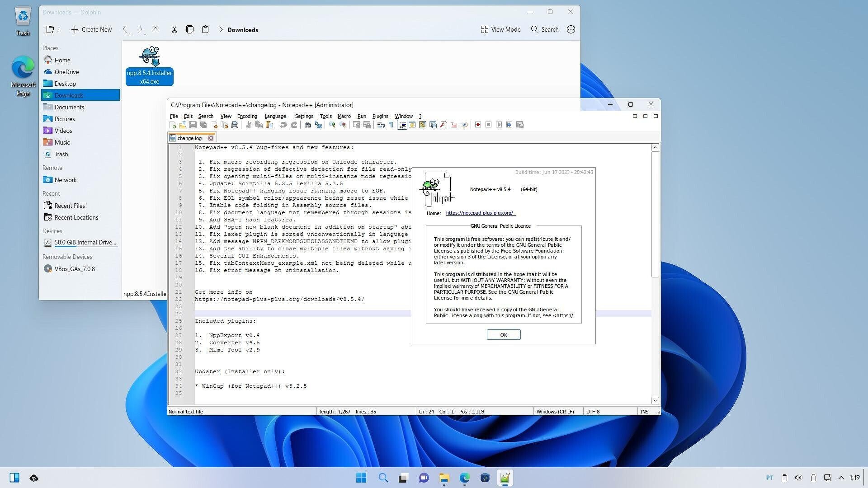Click the Cut icon in Notepad++ toolbar
Viewport: 868px width, 488px height.
click(x=249, y=125)
